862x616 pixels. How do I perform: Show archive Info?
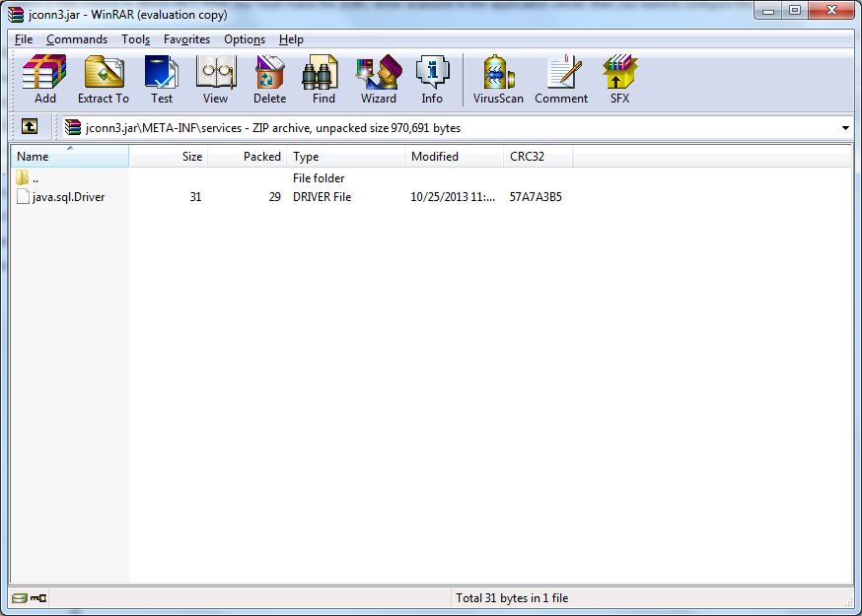point(432,79)
